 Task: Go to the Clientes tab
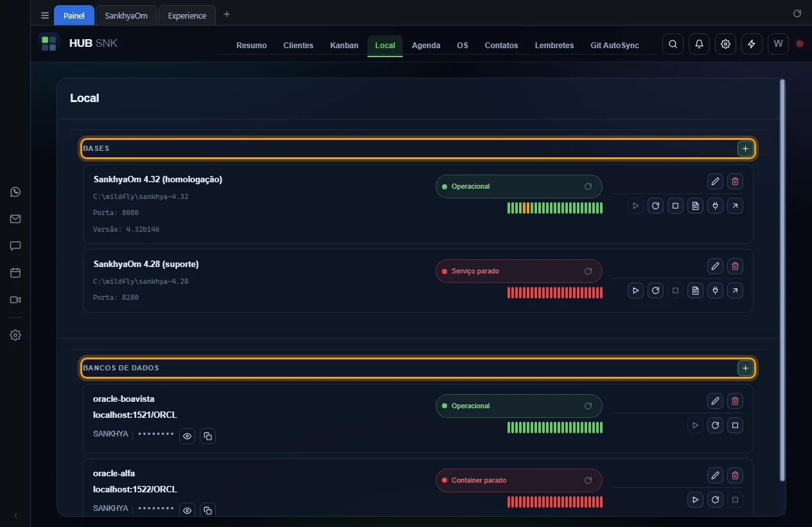pyautogui.click(x=298, y=46)
